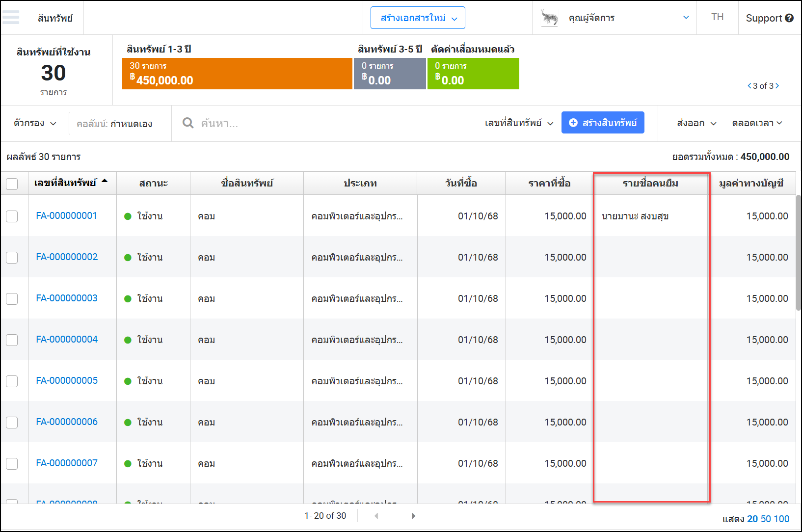The height and width of the screenshot is (532, 802).
Task: Click the search magnifier icon
Action: click(x=187, y=123)
